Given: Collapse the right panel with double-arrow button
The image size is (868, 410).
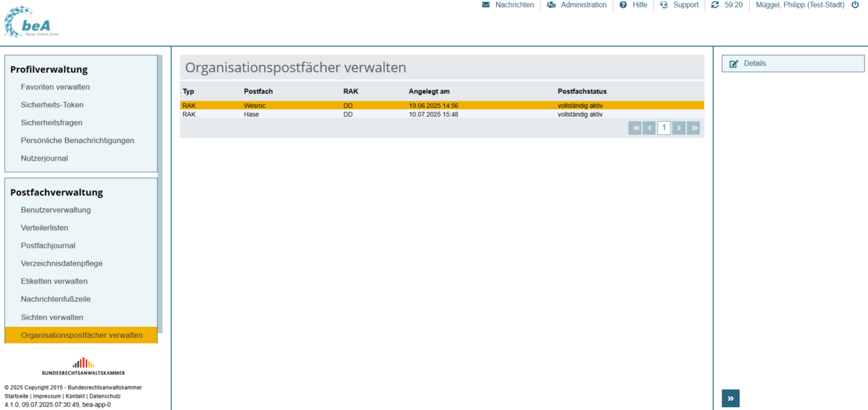Looking at the screenshot, I should 730,398.
